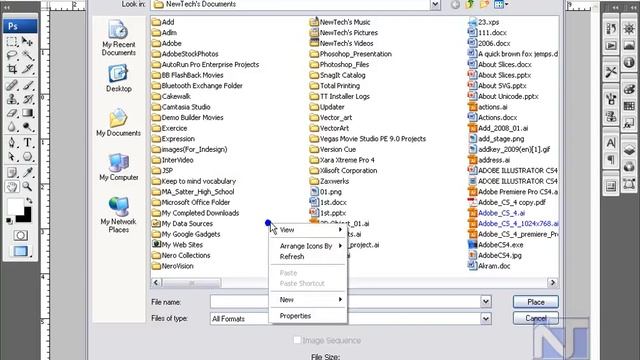Select the Brush tool
This screenshot has height=360, width=640.
[x=27, y=85]
